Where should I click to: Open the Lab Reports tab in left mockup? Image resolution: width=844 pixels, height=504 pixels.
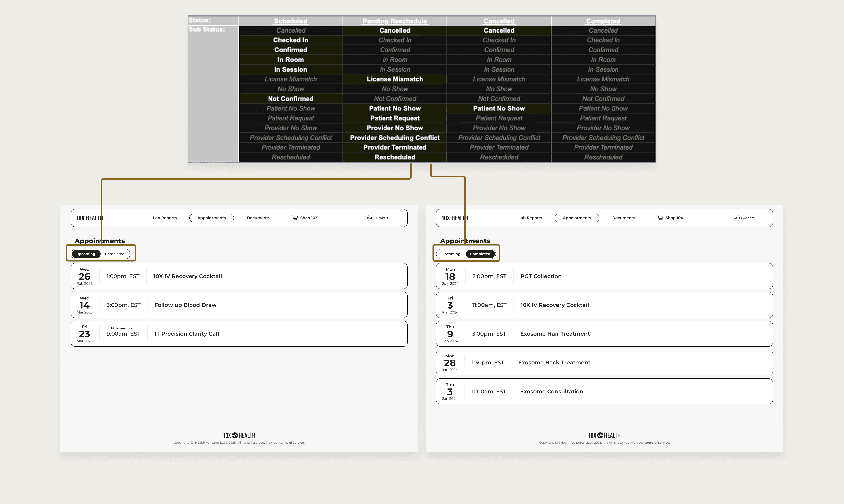(165, 218)
